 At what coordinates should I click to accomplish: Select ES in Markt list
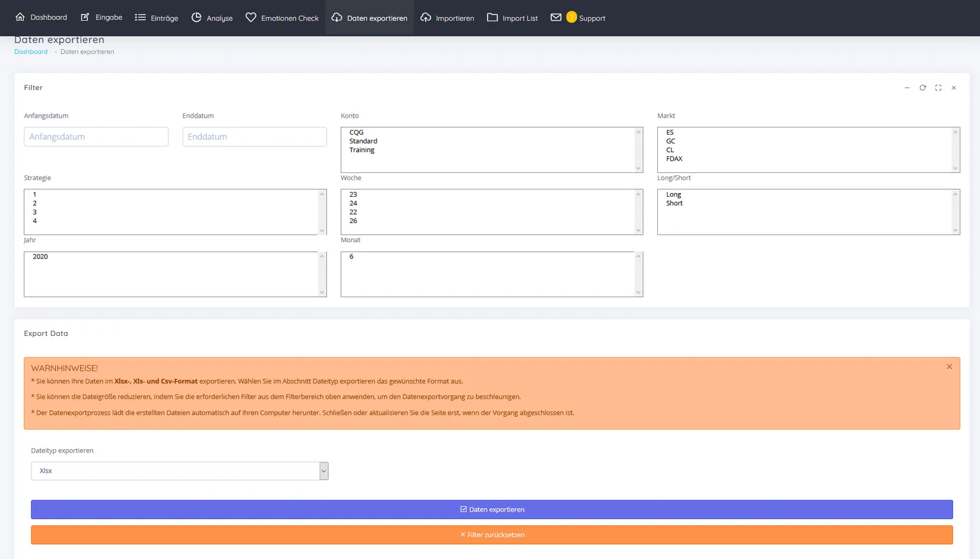(670, 132)
